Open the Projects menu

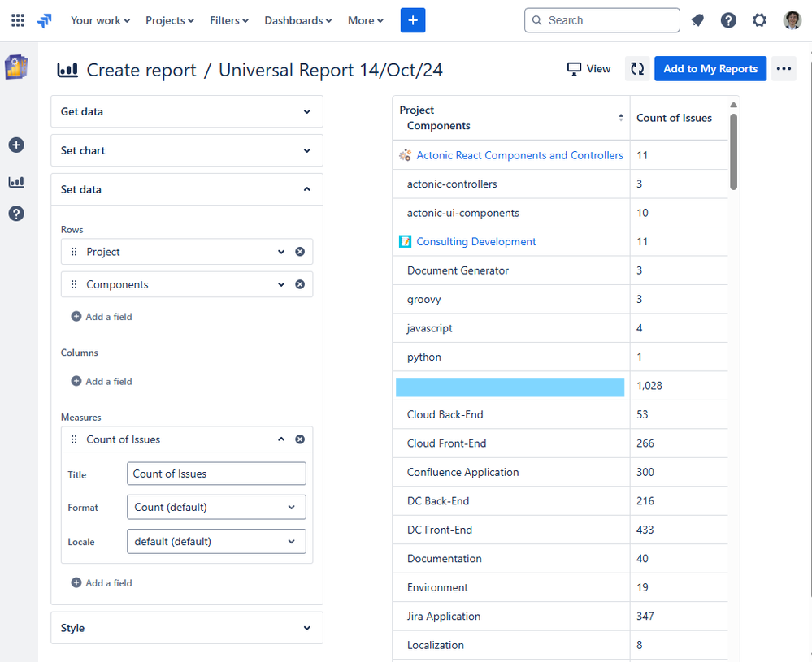(170, 20)
